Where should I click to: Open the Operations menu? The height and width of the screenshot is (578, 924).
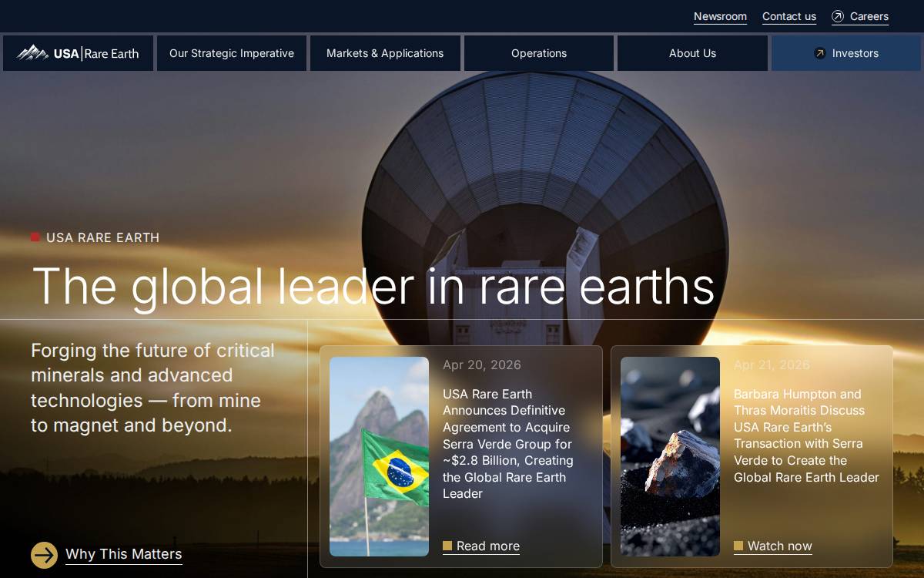click(x=539, y=53)
